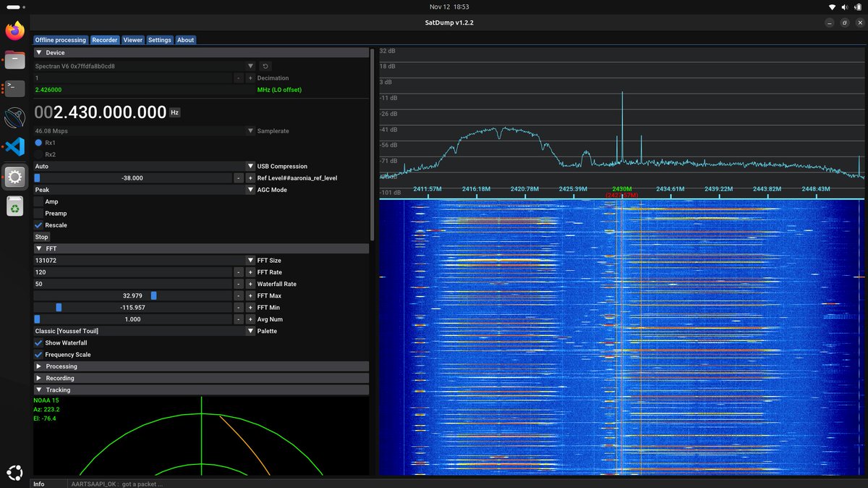
Task: Switch to the Recorder tab
Action: [105, 40]
